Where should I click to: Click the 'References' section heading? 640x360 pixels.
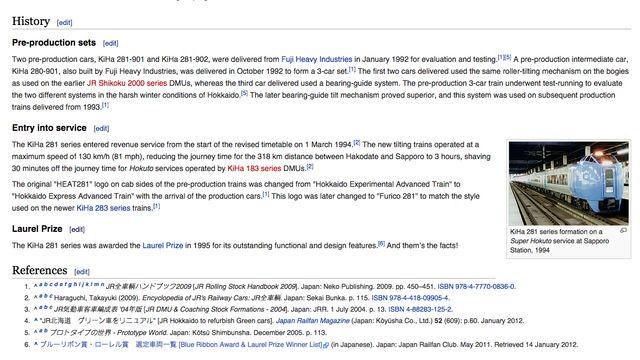40,271
